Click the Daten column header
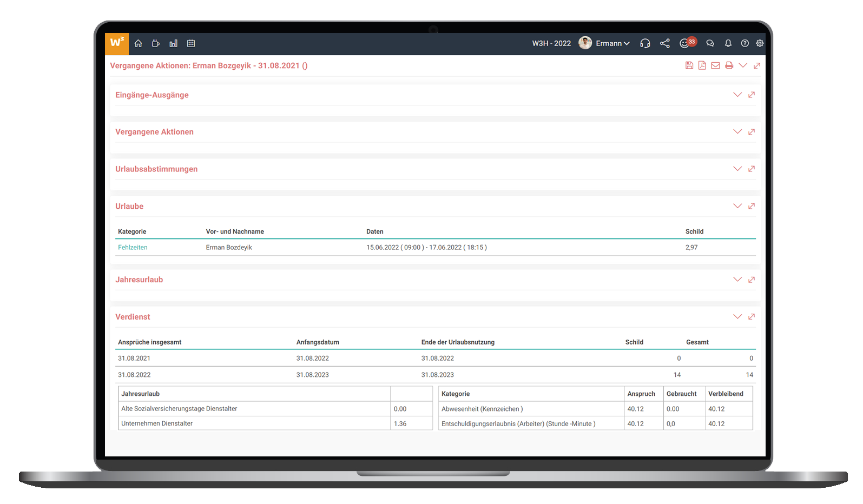This screenshot has width=863, height=504. click(x=375, y=231)
